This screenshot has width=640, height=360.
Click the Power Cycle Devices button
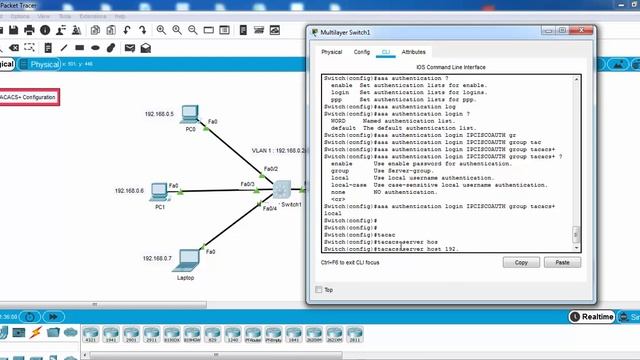30,317
